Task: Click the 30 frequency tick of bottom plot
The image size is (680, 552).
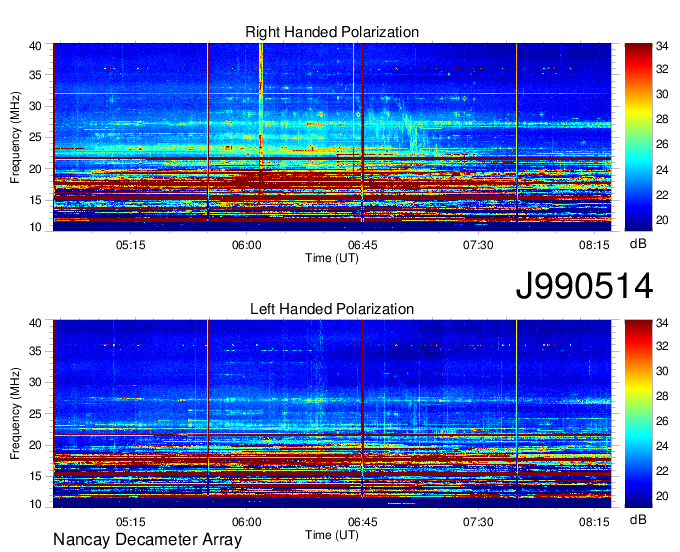Action: pyautogui.click(x=35, y=382)
